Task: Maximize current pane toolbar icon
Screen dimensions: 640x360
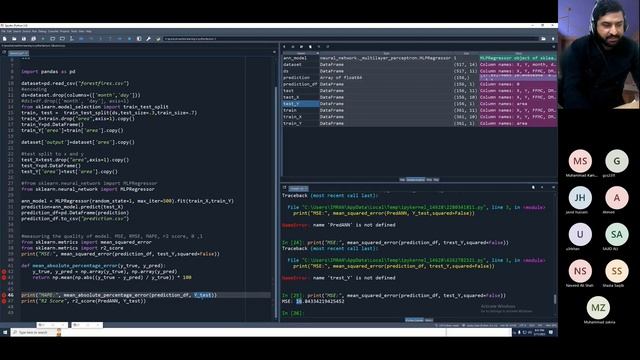Action: click(x=139, y=39)
